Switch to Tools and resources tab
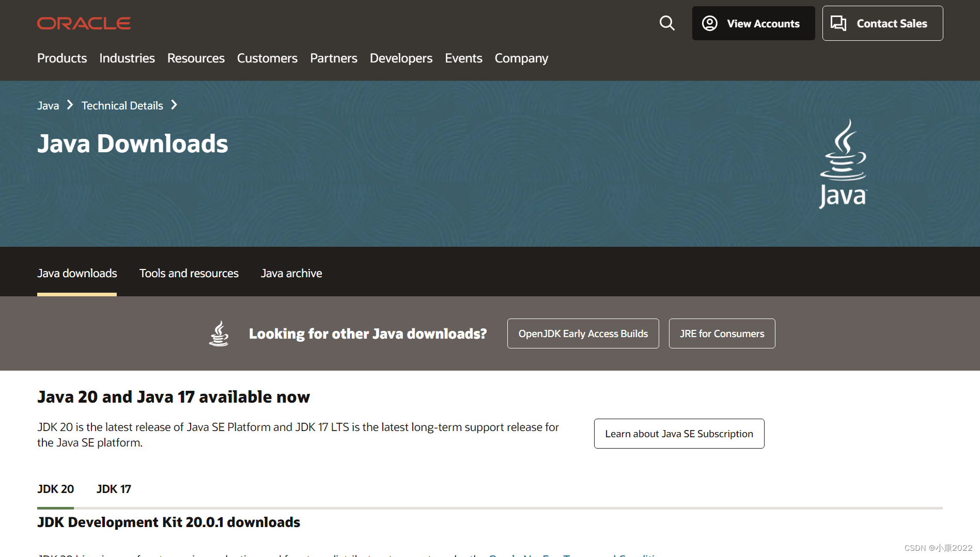 pyautogui.click(x=189, y=273)
